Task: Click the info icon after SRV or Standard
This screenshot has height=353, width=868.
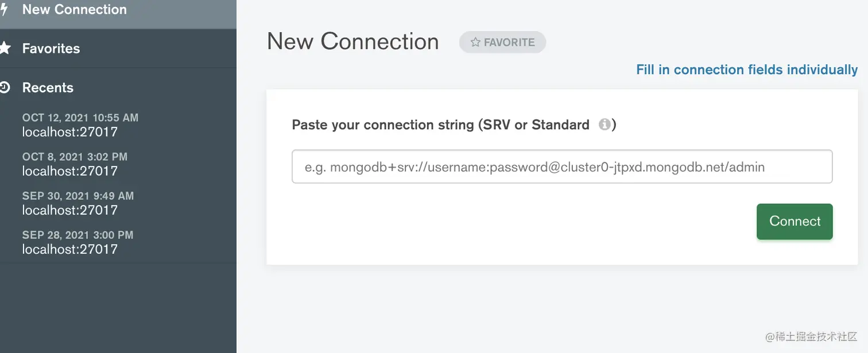Action: pos(604,125)
